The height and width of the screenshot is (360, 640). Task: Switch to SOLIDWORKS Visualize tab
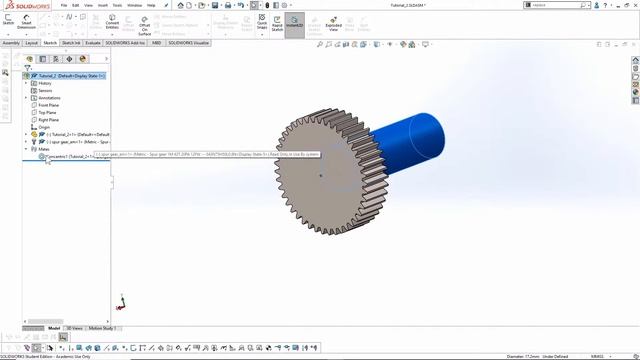(x=189, y=43)
